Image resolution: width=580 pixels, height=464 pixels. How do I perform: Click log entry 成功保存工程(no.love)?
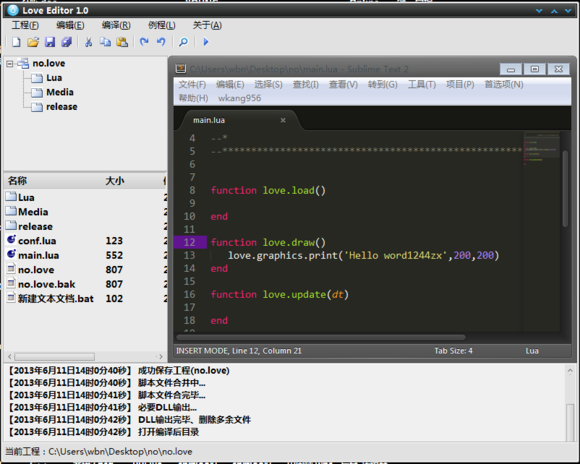click(x=183, y=370)
